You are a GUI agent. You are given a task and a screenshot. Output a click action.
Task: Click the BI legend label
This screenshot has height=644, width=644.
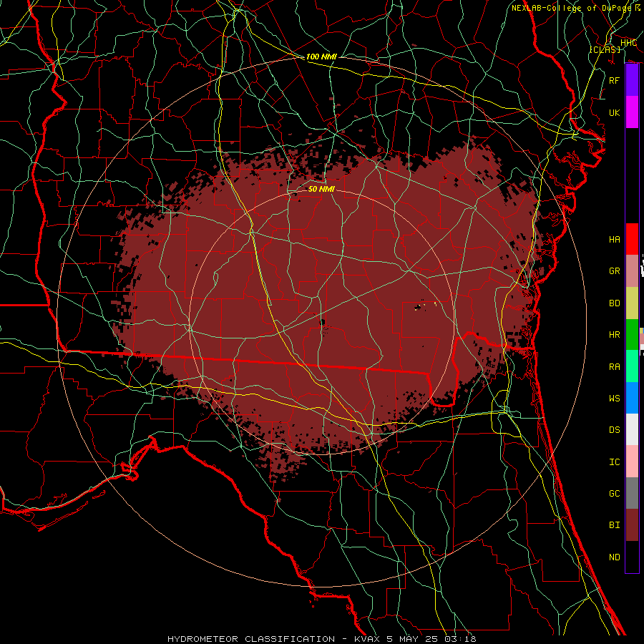click(615, 525)
